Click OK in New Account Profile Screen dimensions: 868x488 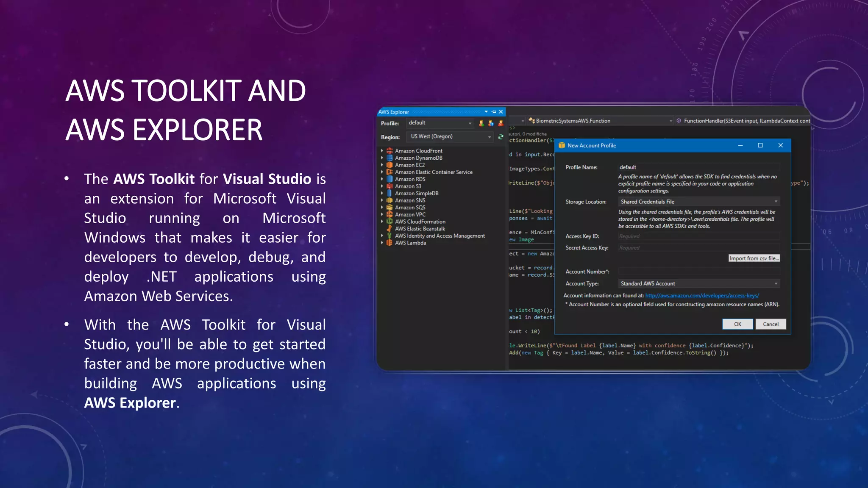737,324
